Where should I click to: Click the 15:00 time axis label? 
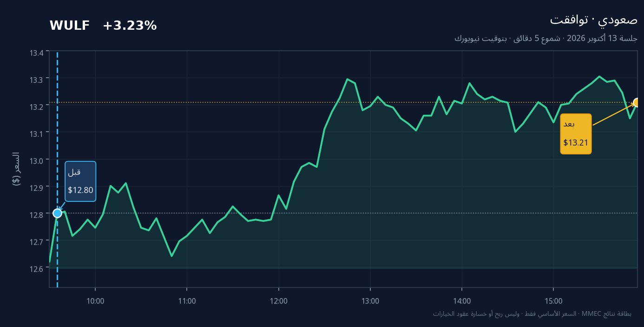[x=553, y=301]
